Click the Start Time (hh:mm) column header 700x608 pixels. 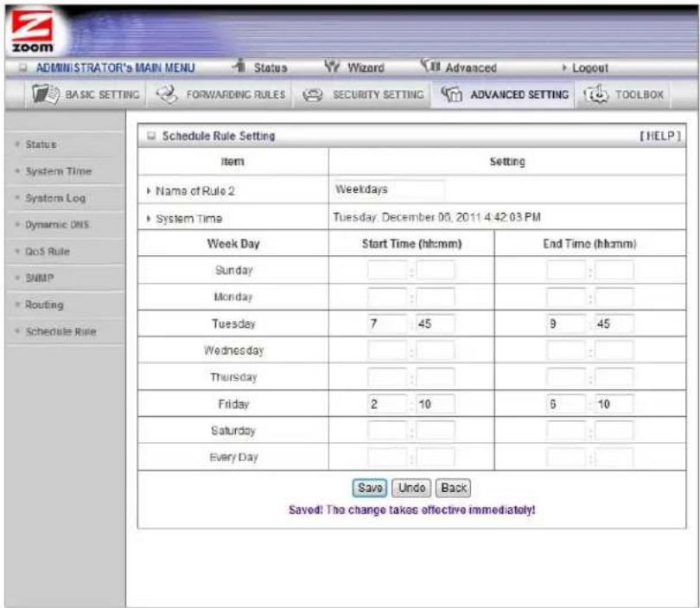[x=411, y=244]
